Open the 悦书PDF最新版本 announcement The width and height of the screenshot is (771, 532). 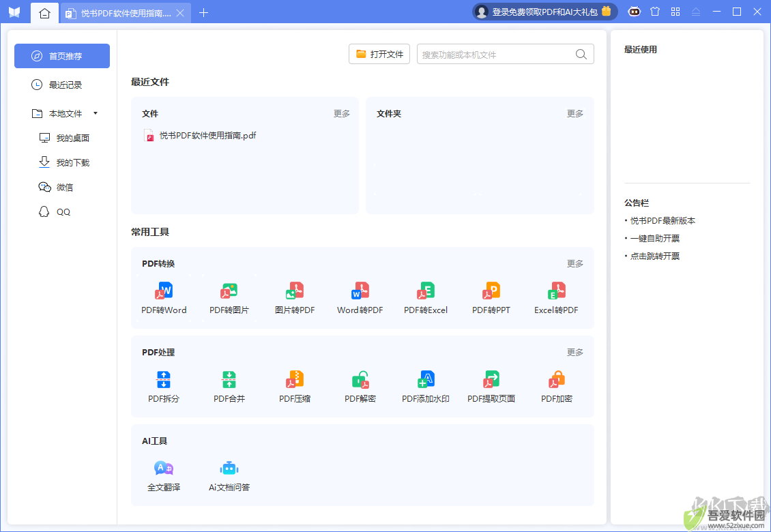click(x=663, y=221)
